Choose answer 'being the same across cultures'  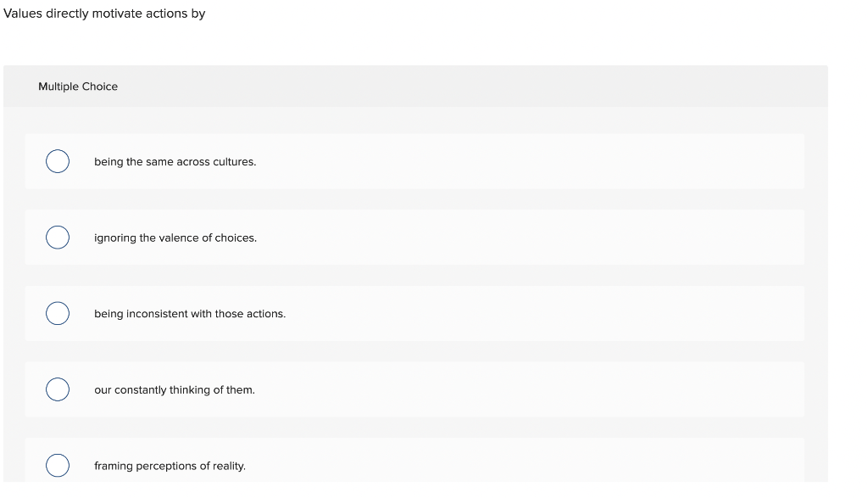coord(175,161)
